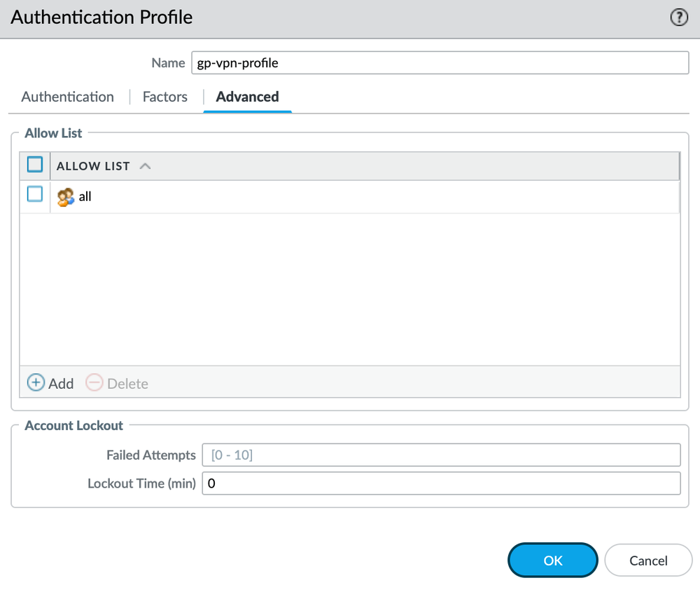Click the question mark icon in the title bar
700x592 pixels.
679,18
